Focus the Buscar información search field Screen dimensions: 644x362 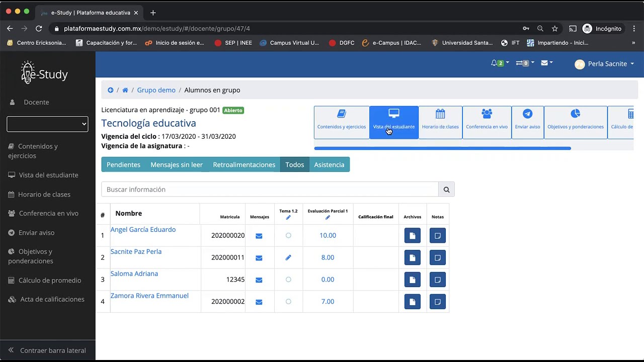click(x=270, y=190)
